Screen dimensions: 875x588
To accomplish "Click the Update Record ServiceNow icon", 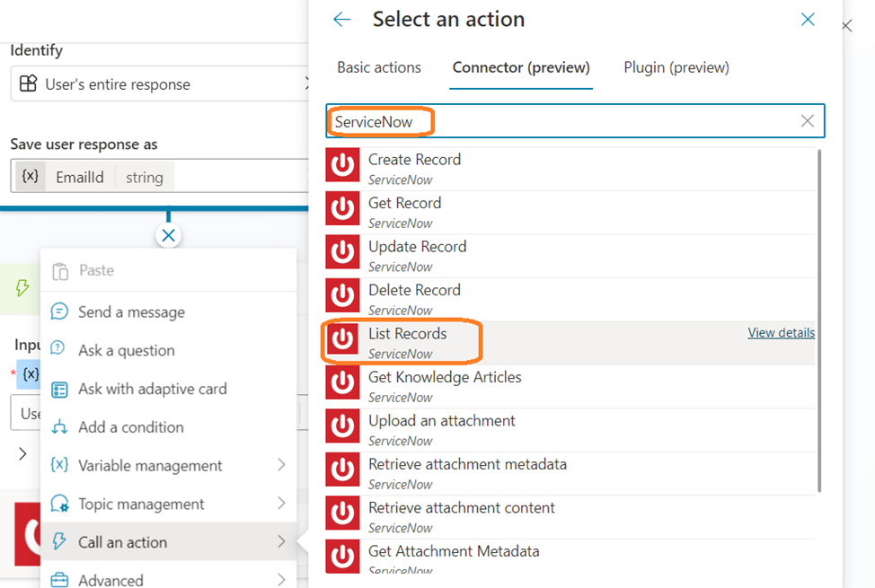I will point(342,254).
